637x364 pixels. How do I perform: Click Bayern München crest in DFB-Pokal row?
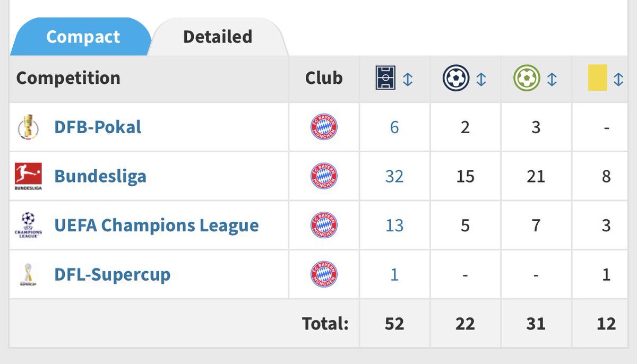(324, 128)
